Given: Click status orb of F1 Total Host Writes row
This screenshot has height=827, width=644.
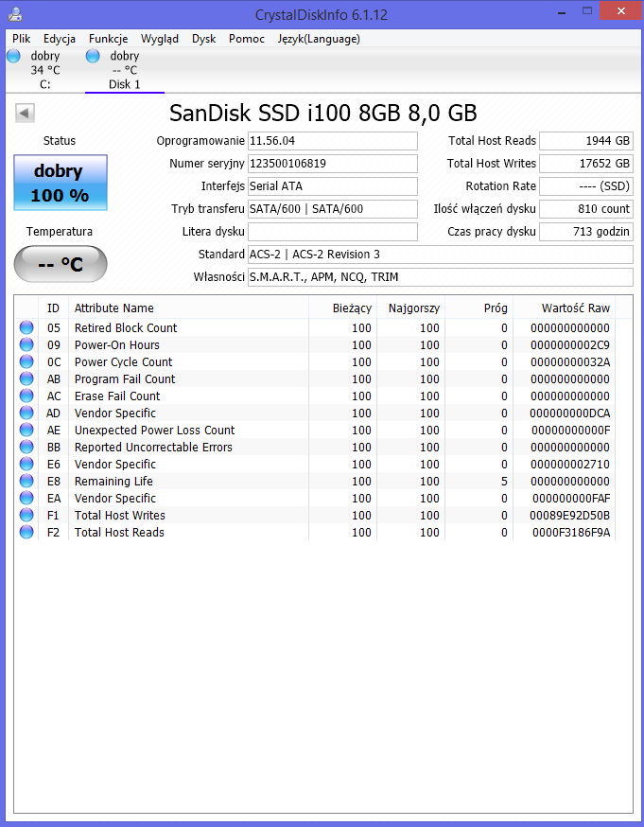Looking at the screenshot, I should pyautogui.click(x=26, y=515).
